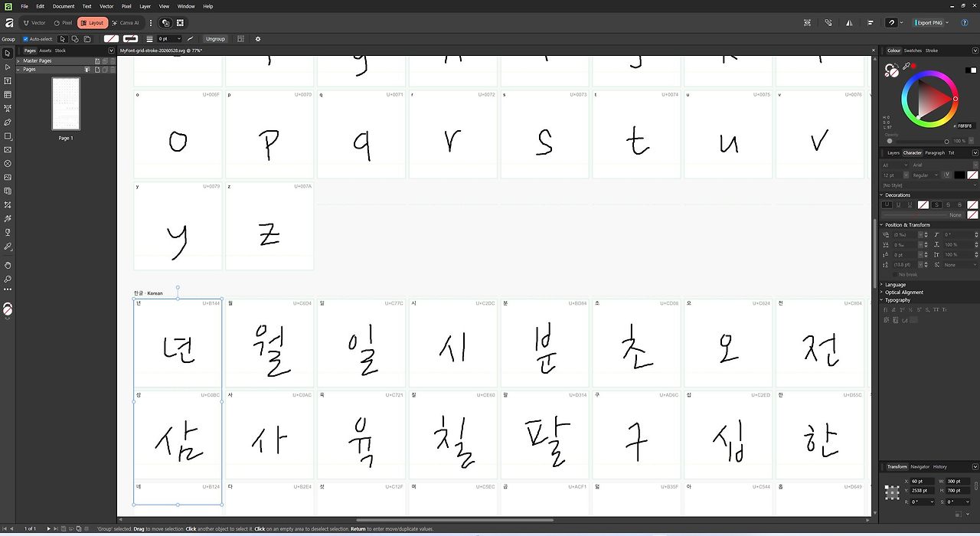Switch to the Pixel studio mode
The width and height of the screenshot is (980, 536).
[x=63, y=23]
